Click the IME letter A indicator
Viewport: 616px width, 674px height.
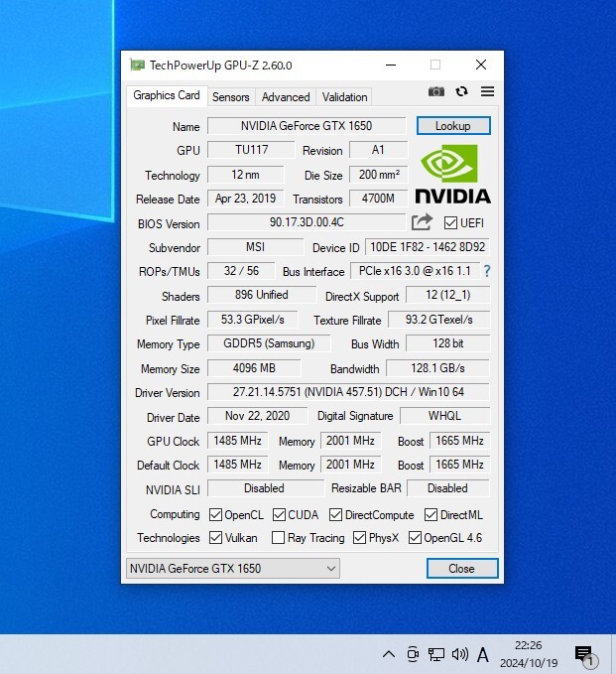click(483, 655)
